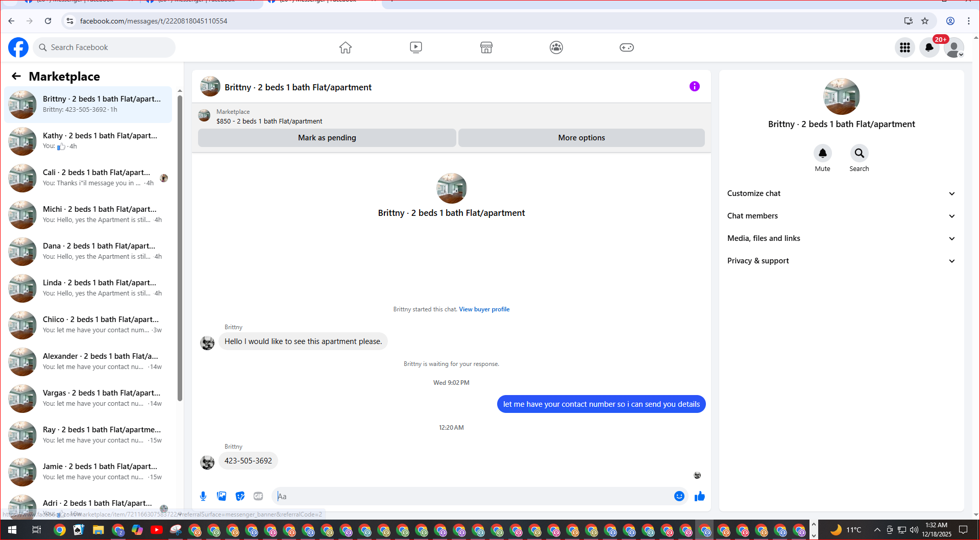The height and width of the screenshot is (540, 980).
Task: Open Windows notification center icon
Action: click(963, 530)
